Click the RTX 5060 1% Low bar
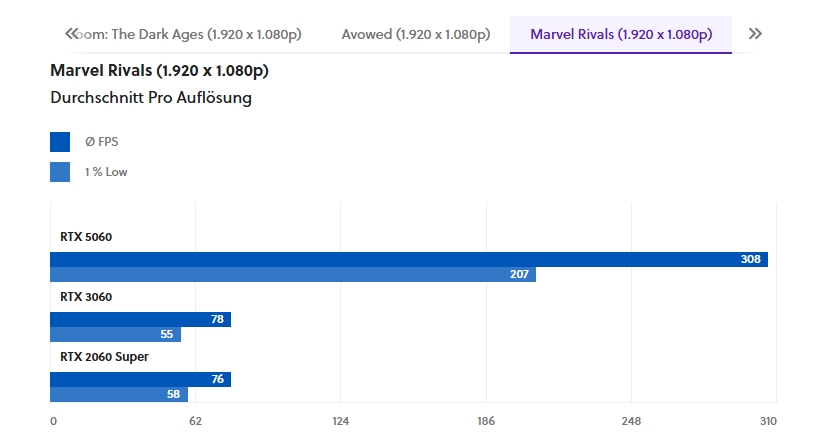 point(290,274)
